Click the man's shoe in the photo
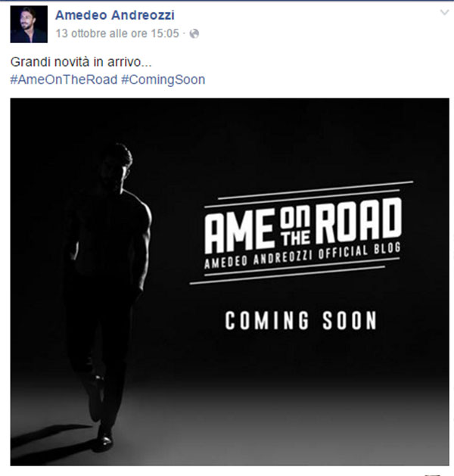454x476 pixels. pos(103,442)
